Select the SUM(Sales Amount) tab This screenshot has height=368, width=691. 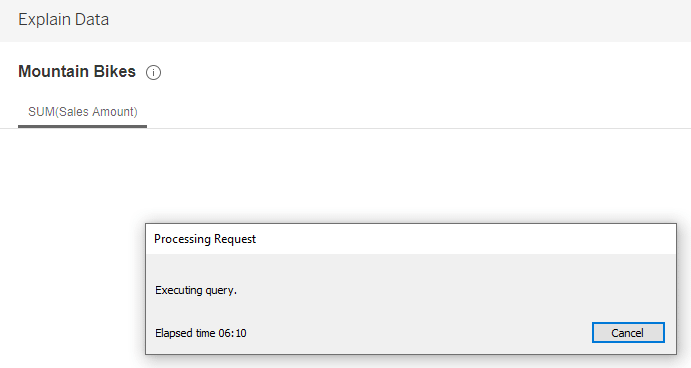click(82, 112)
